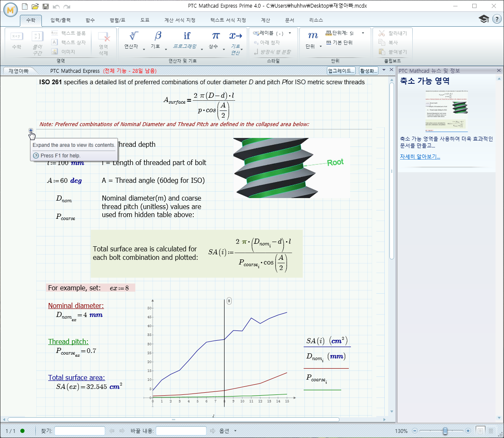504x438 pixels.
Task: Insert an image (이미지)
Action: [x=63, y=52]
